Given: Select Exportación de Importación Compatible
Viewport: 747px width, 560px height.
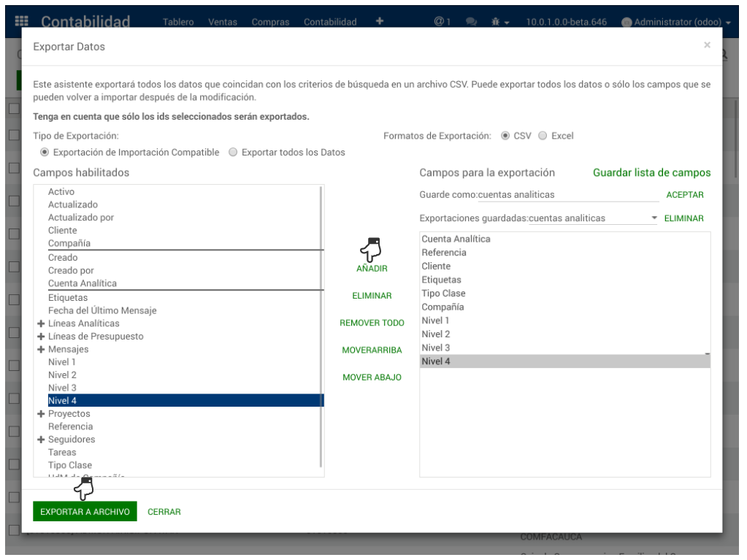Looking at the screenshot, I should coord(45,153).
